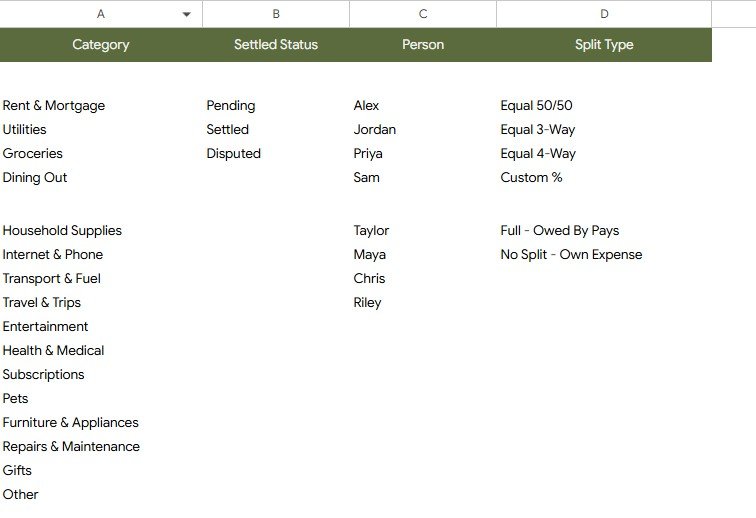Select the Internet & Phone cell
This screenshot has width=756, height=518.
click(x=101, y=255)
